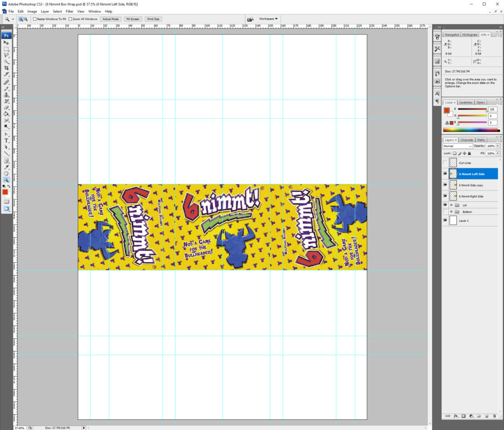Hide the 6 Nimmt Right Side layer

(x=445, y=196)
